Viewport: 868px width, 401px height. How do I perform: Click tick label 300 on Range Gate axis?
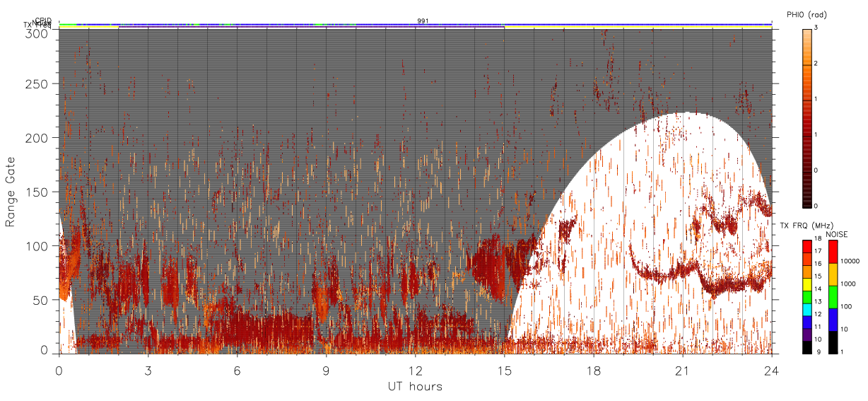[37, 33]
